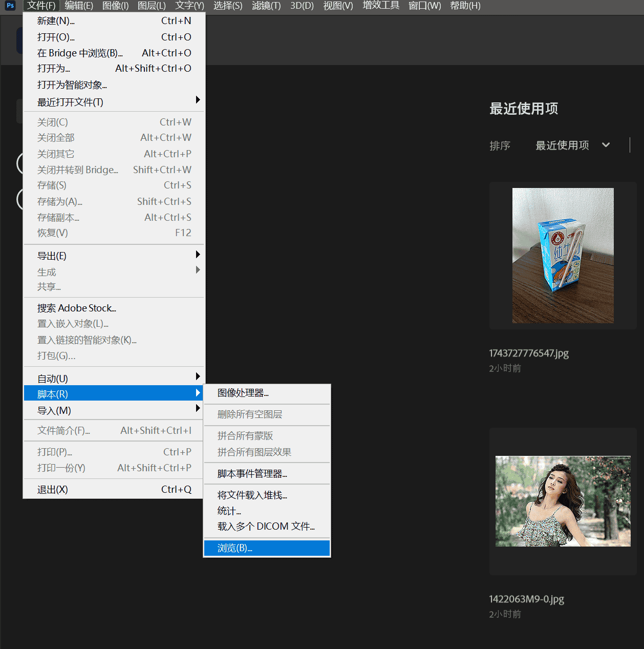Viewport: 644px width, 649px height.
Task: Select the 打开为... menu entry
Action: click(114, 68)
